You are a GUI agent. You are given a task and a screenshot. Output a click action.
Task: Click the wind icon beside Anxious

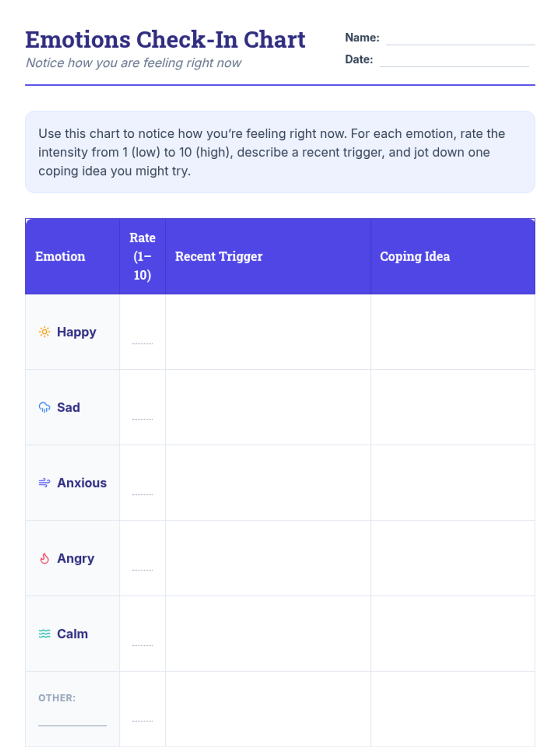pos(44,483)
